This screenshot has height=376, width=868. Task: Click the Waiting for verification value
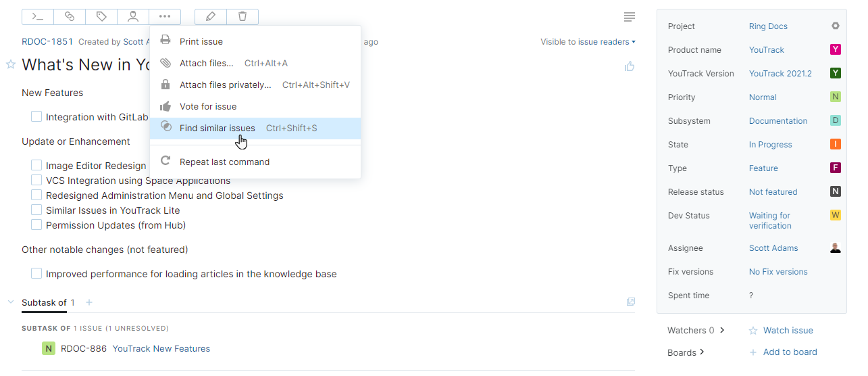click(770, 220)
